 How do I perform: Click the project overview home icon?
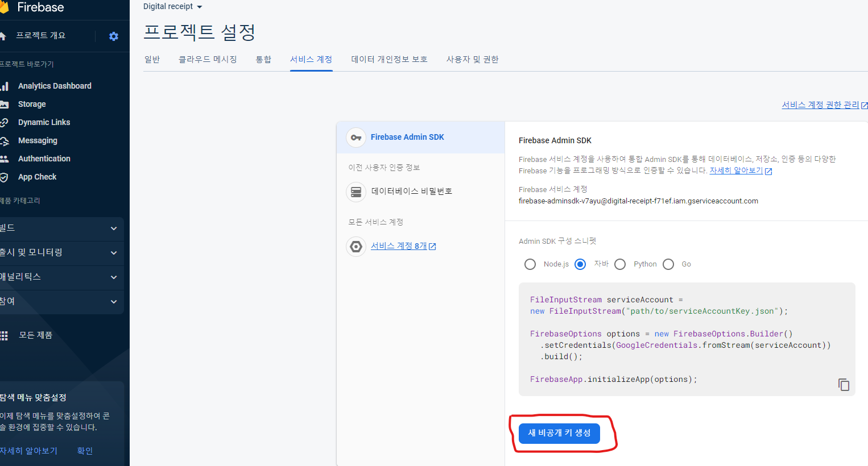2,36
